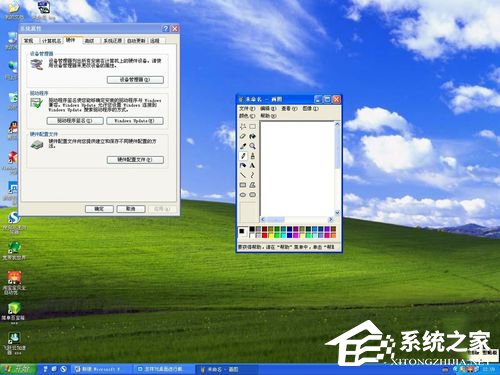Pick the white swatch in Paint palette
Viewport: 500px width, 375px height.
(252, 235)
